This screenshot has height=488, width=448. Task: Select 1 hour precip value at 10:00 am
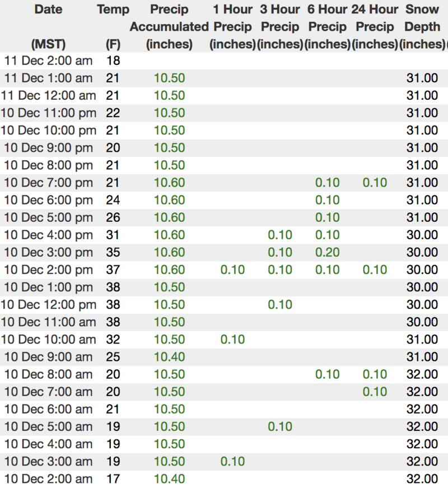pyautogui.click(x=232, y=340)
